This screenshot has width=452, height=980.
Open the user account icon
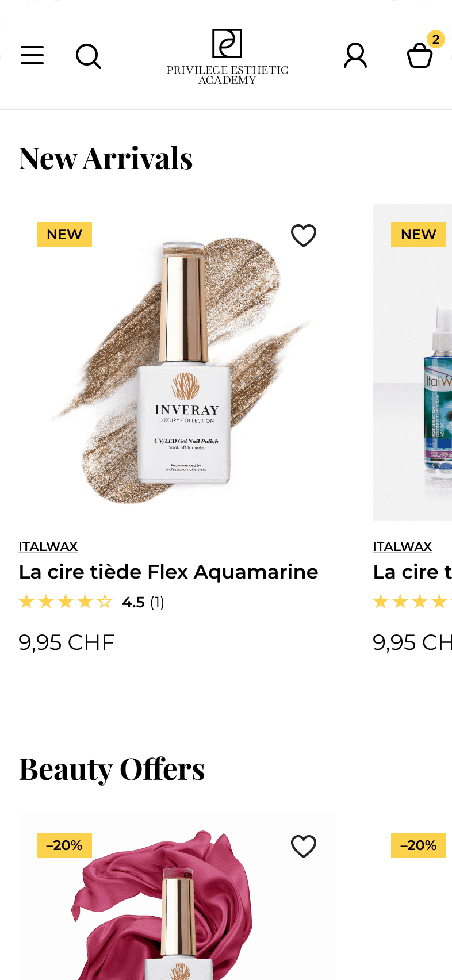tap(355, 56)
